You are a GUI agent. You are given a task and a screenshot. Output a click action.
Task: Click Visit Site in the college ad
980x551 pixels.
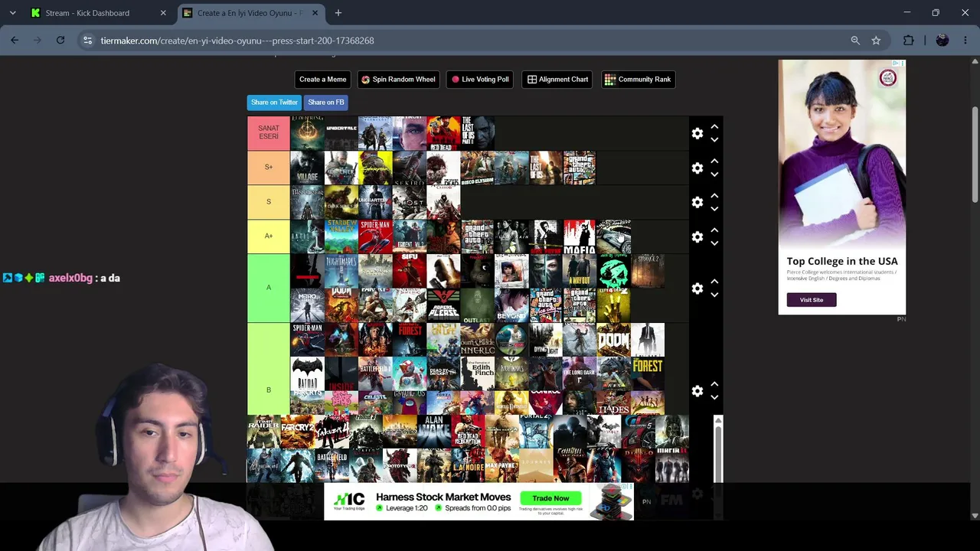click(x=812, y=300)
